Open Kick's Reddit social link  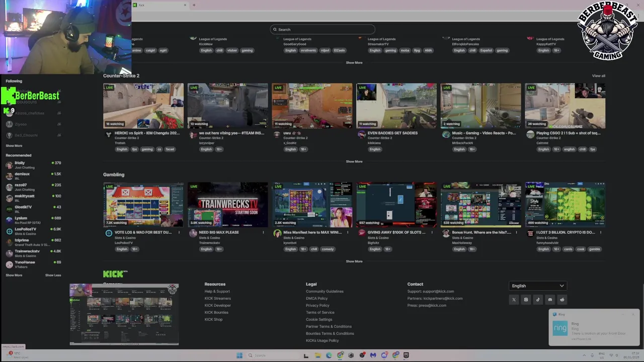tap(562, 300)
